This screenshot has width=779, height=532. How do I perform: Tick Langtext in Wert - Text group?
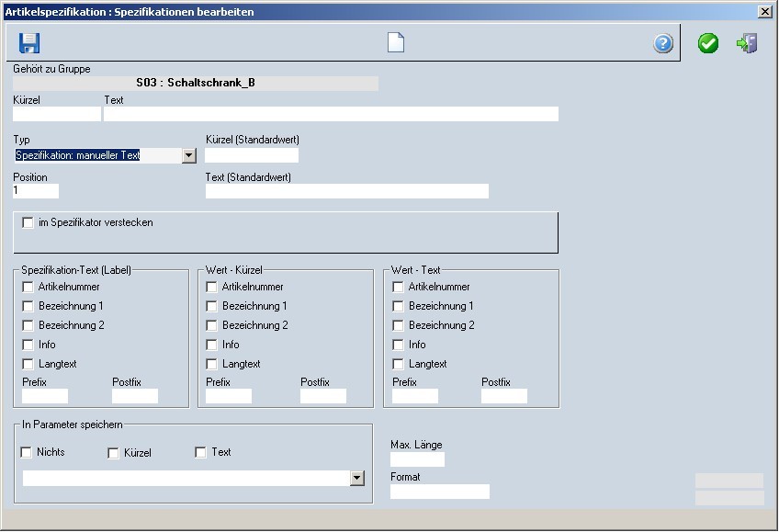point(399,364)
